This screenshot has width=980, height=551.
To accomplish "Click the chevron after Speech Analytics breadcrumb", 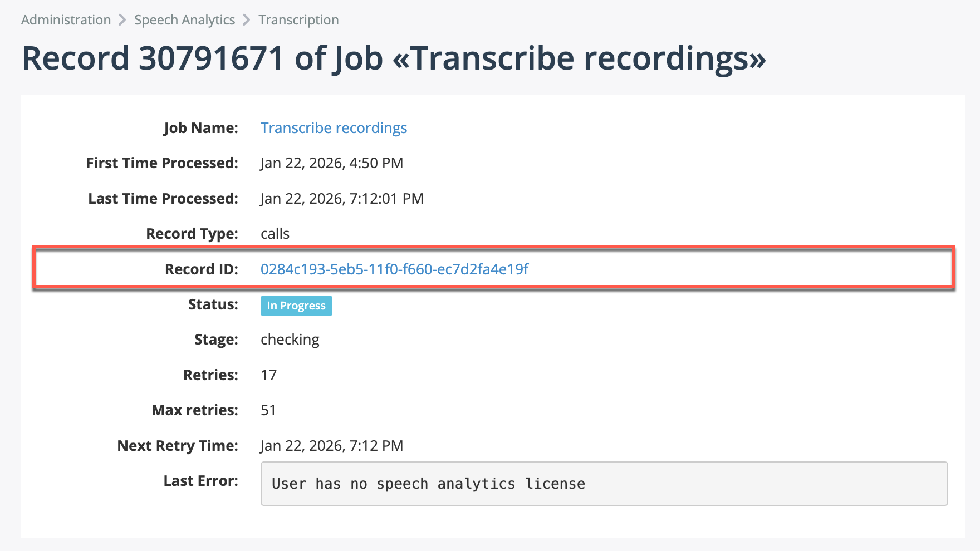I will pos(246,19).
